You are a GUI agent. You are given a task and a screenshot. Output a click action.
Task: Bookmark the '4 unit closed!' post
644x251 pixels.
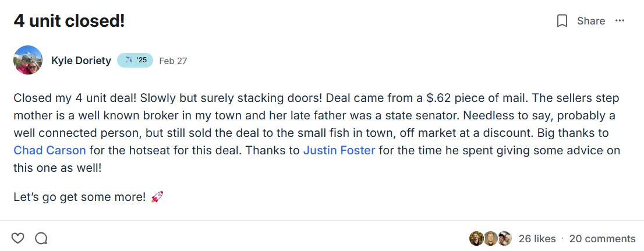click(562, 21)
